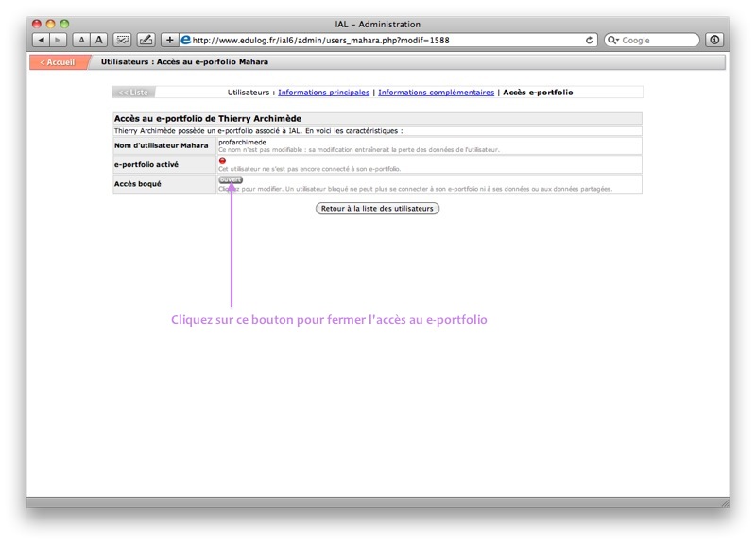The width and height of the screenshot is (756, 544).
Task: Click the '<< Liste' back button
Action: click(x=133, y=93)
